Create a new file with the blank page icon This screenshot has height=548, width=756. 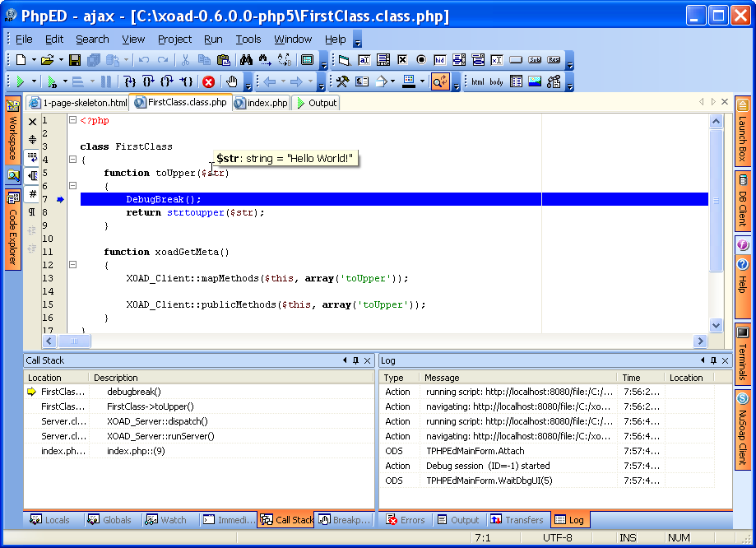click(21, 60)
